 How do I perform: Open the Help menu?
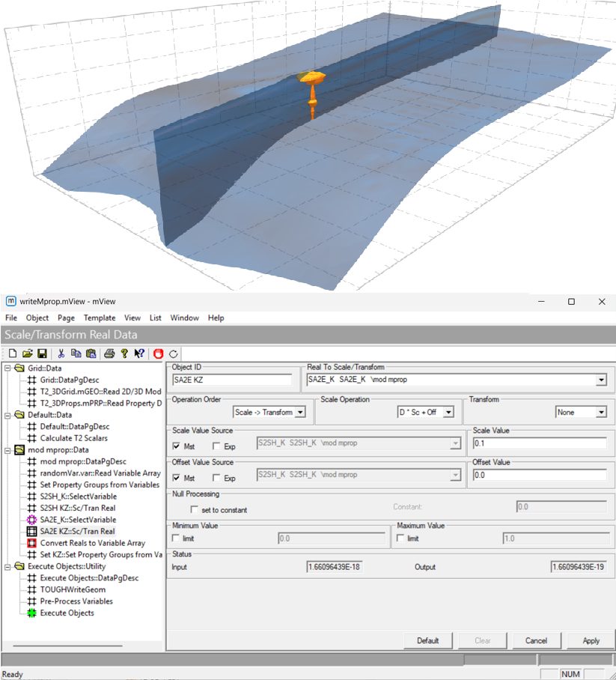point(216,318)
